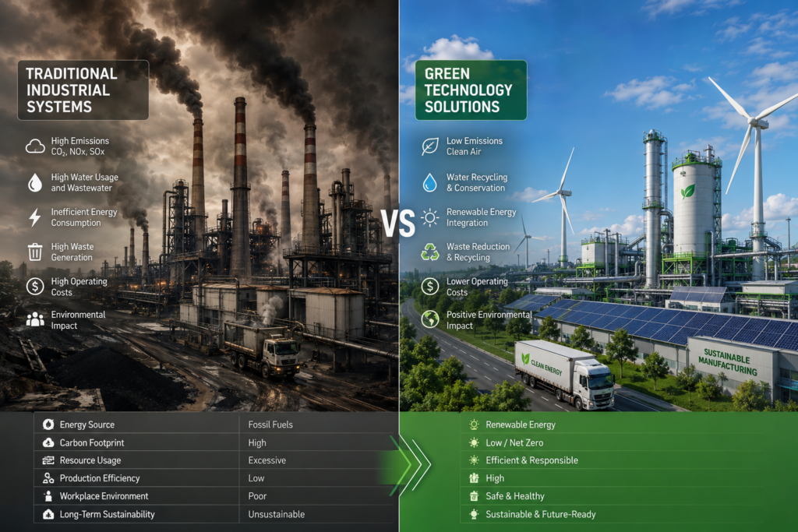Select the Low / Net Zero entry
This screenshot has width=798, height=532.
pyautogui.click(x=514, y=442)
